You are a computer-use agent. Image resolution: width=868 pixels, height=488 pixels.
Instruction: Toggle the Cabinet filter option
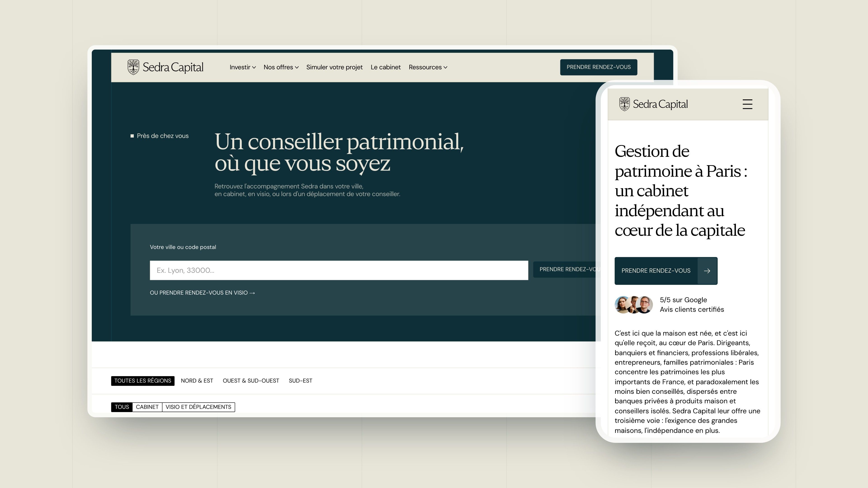pyautogui.click(x=147, y=407)
